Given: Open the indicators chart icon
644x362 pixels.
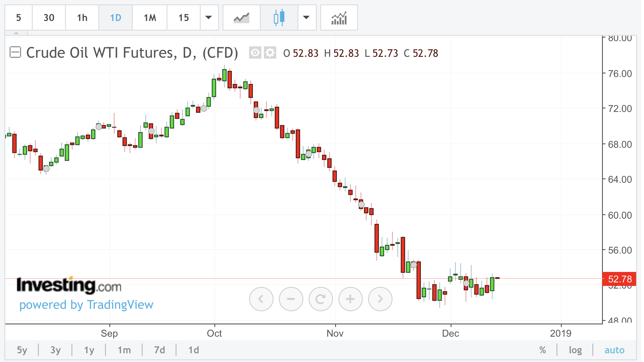Looking at the screenshot, I should coord(339,18).
